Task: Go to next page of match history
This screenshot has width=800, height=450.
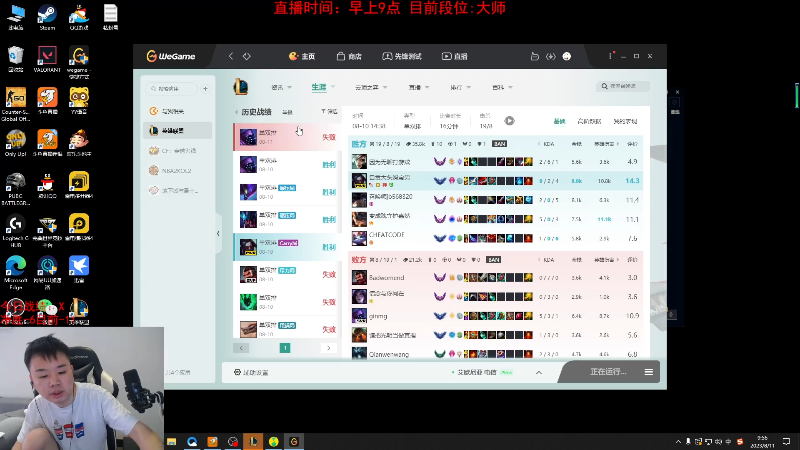Action: [329, 348]
